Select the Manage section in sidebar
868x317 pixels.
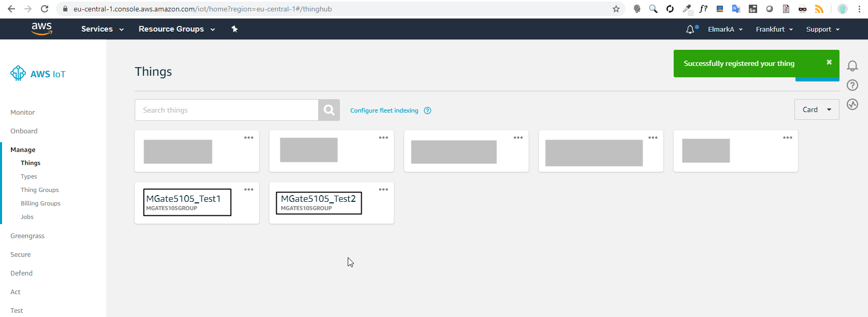point(23,149)
